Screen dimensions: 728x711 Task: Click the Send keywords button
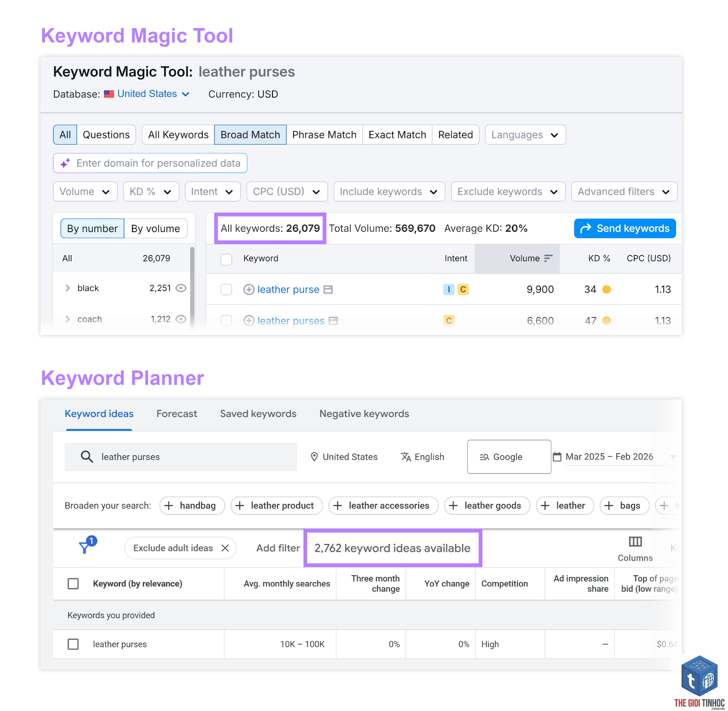(x=625, y=229)
